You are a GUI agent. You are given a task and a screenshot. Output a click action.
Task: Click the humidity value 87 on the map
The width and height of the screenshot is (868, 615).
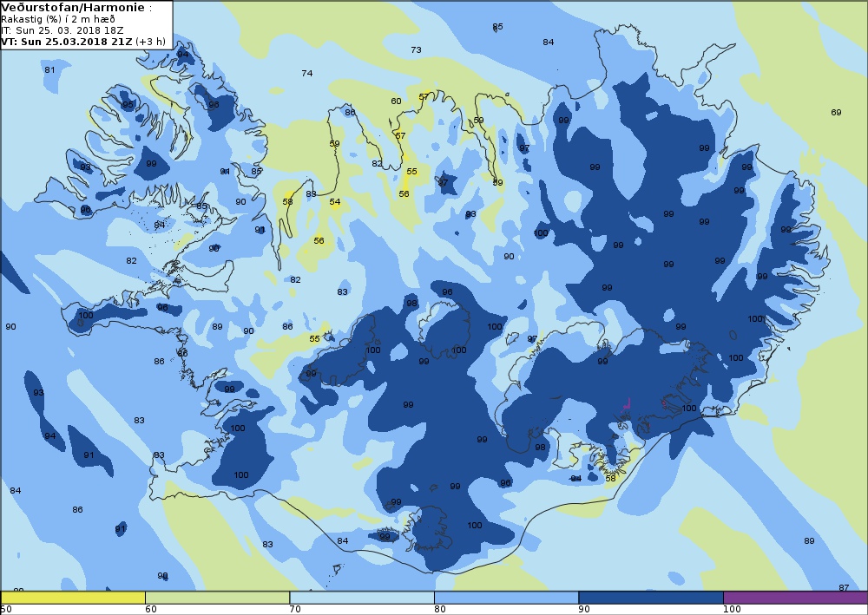point(844,587)
